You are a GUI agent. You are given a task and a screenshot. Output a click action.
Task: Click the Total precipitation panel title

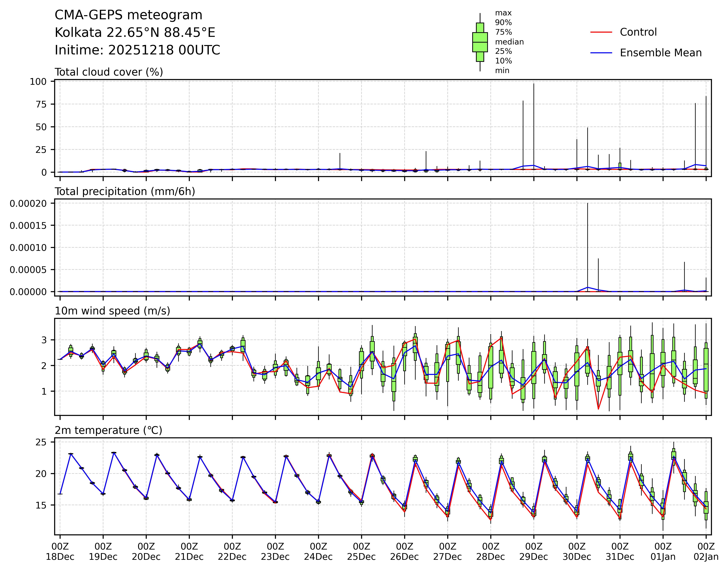coord(125,192)
